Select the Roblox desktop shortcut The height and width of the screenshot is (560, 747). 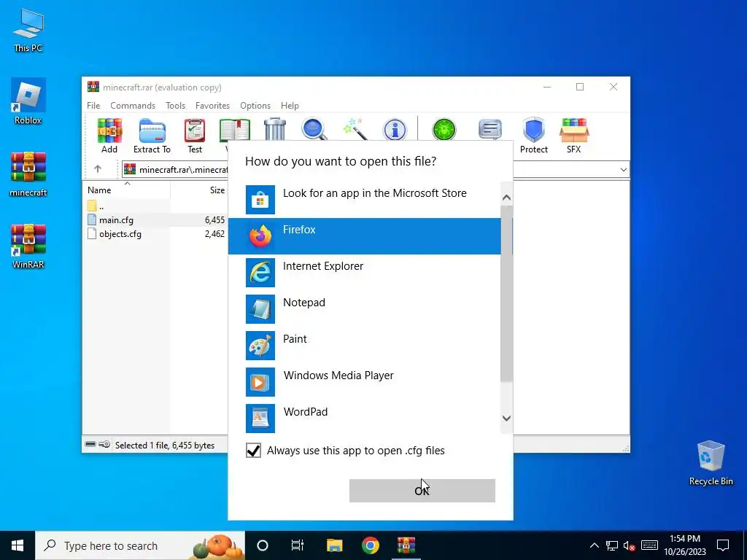(28, 101)
